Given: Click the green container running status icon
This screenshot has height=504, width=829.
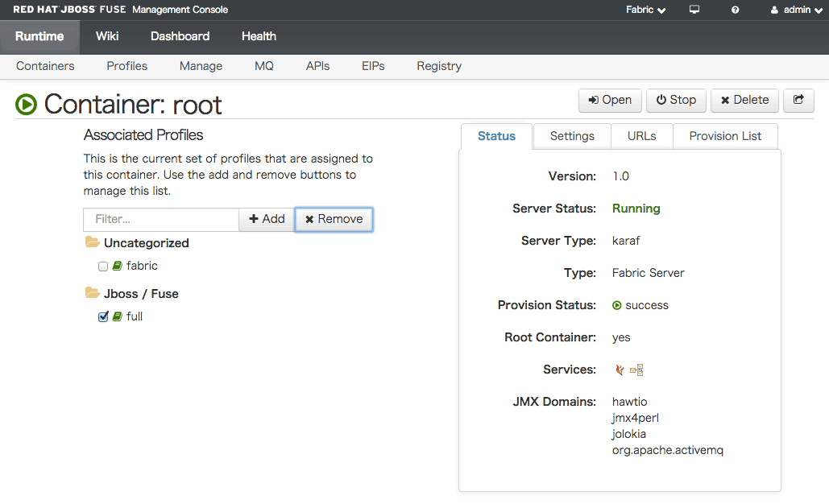Looking at the screenshot, I should coord(26,104).
